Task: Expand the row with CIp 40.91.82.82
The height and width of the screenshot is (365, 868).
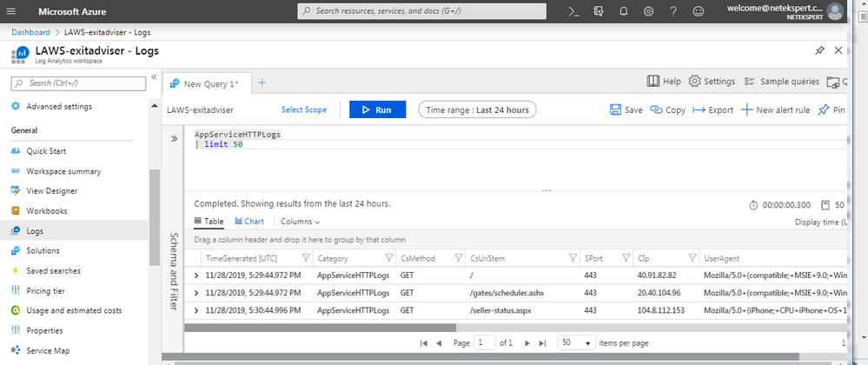Action: pos(196,275)
